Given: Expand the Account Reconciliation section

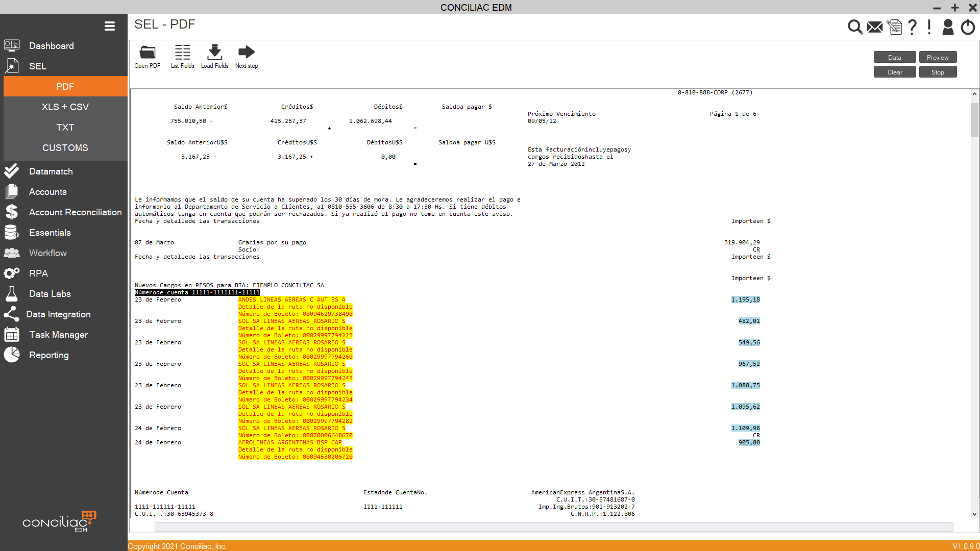Looking at the screenshot, I should point(75,212).
